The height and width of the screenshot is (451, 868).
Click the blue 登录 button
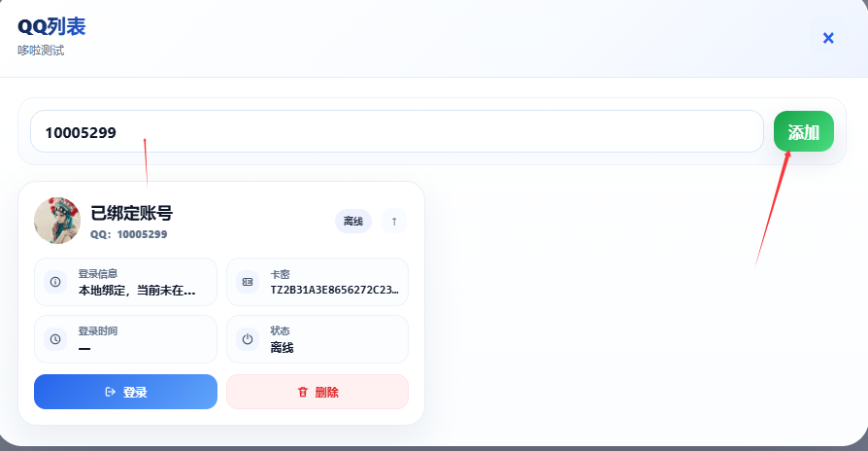[125, 392]
